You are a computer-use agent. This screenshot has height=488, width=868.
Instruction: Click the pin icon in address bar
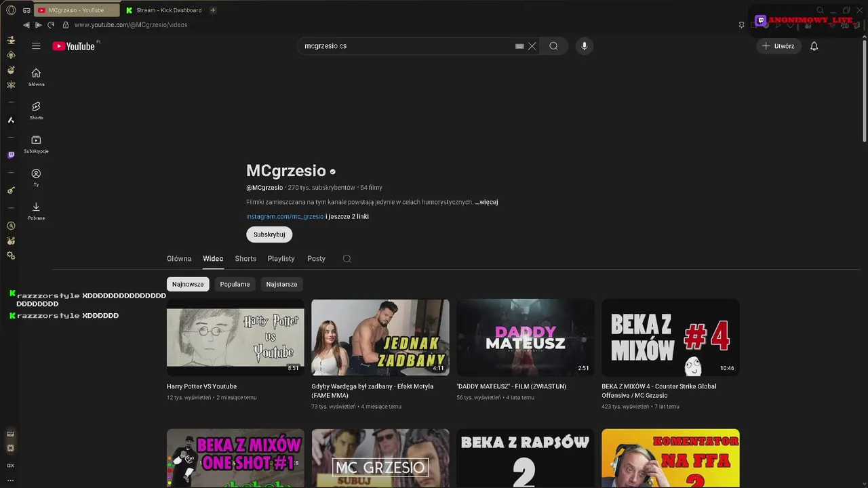tap(741, 25)
